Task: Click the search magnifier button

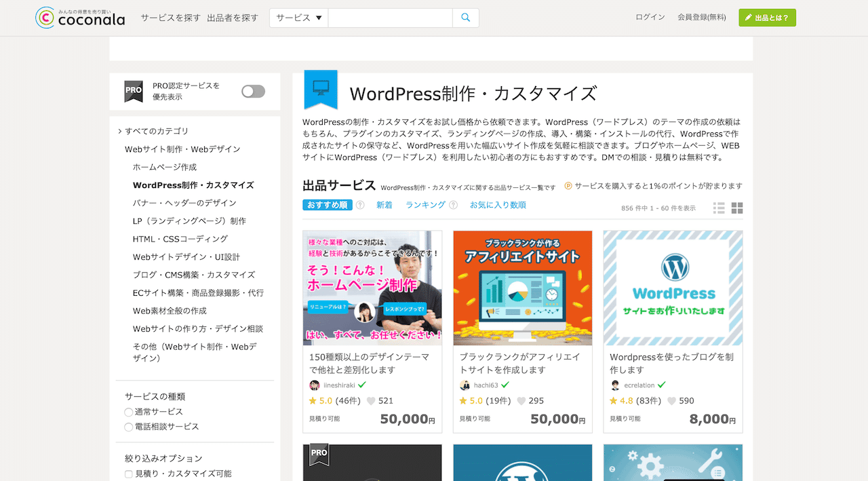Action: (x=465, y=18)
